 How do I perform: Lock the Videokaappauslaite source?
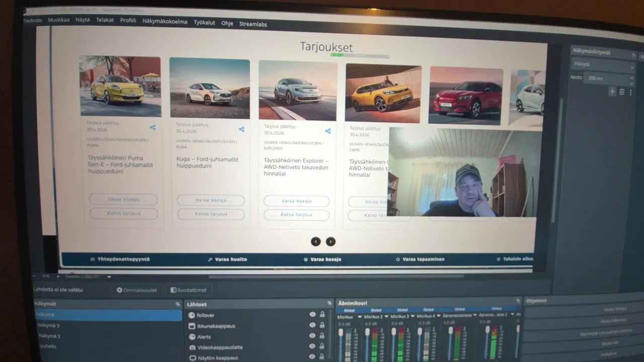[323, 346]
